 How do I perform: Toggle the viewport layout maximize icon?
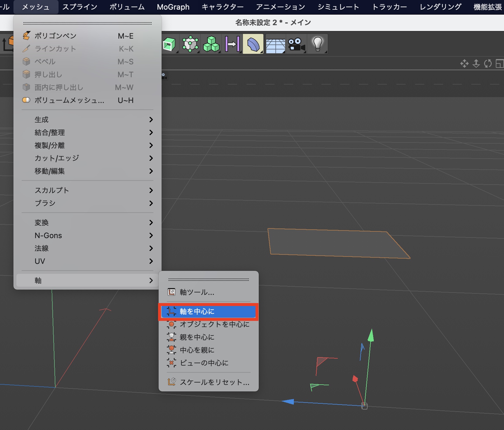499,63
